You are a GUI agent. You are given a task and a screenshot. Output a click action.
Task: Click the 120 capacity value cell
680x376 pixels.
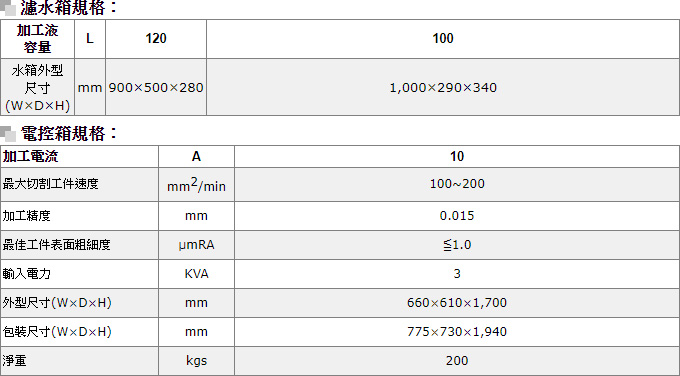tap(156, 39)
